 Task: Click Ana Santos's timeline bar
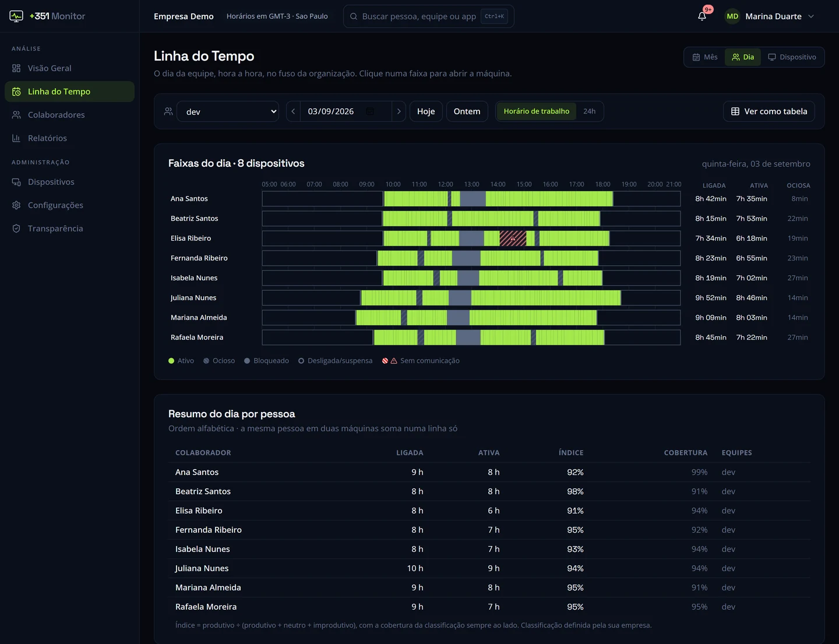471,199
